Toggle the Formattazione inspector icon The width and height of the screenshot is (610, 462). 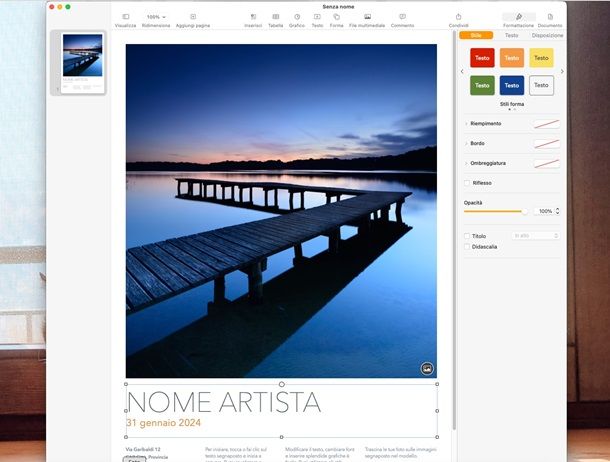519,17
